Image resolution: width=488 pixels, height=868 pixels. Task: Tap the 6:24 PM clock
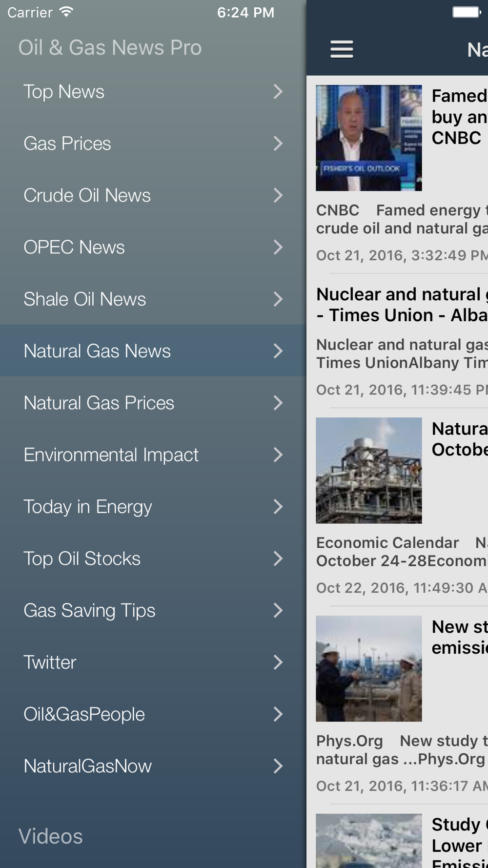coord(245,12)
